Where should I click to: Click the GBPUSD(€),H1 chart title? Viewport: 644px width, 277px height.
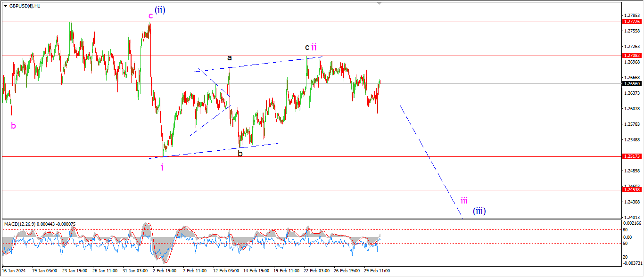coord(25,6)
